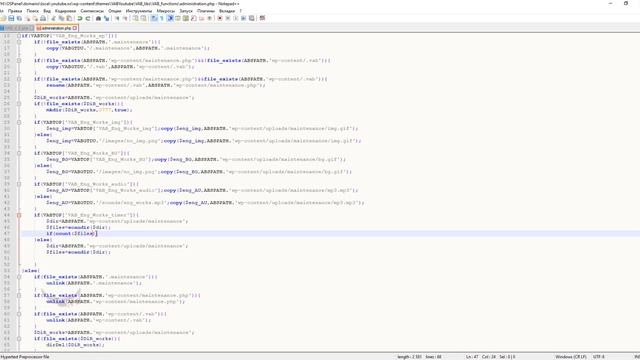Save the current file with the Save icon
Viewport: 640px width, 360px height.
pos(11,18)
